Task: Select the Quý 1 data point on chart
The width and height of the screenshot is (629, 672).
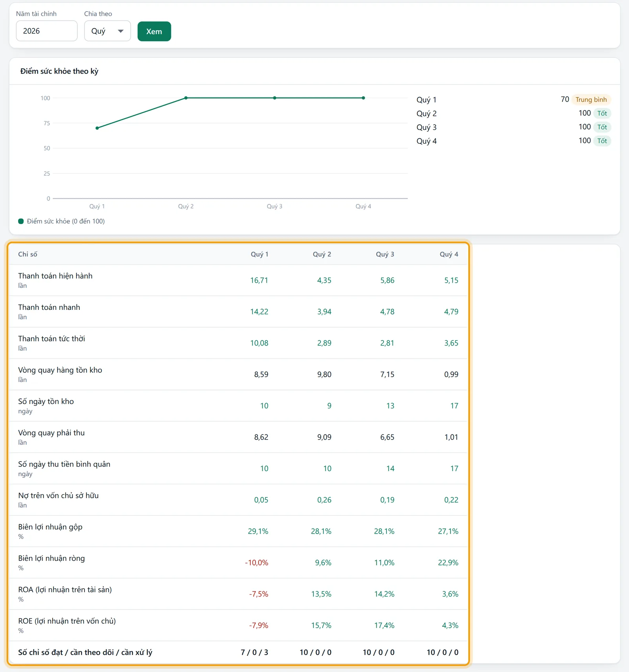Action: pos(97,128)
